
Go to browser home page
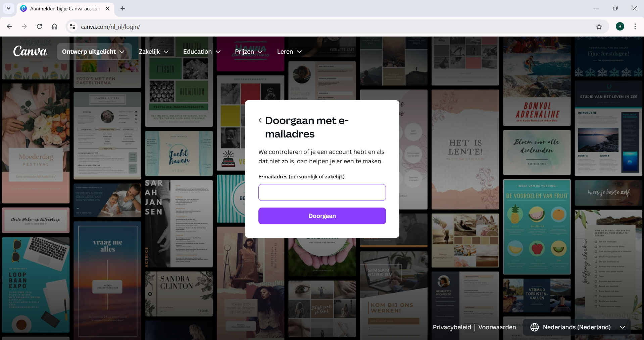(x=54, y=26)
